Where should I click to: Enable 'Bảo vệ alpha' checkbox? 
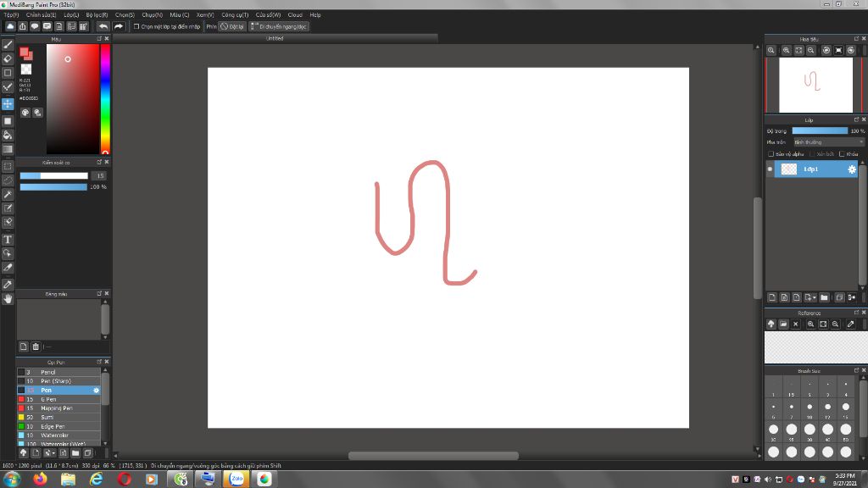point(771,154)
